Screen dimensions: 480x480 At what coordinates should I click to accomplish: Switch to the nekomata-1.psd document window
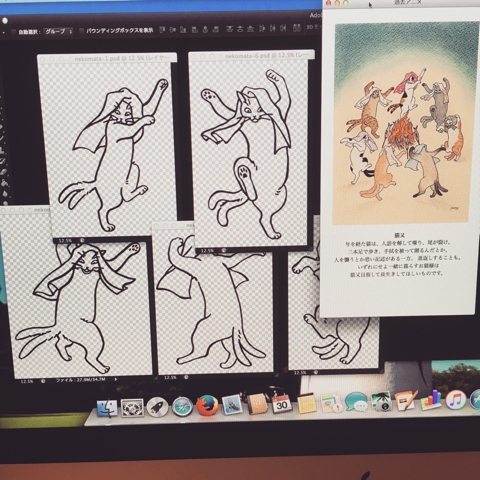[107, 58]
